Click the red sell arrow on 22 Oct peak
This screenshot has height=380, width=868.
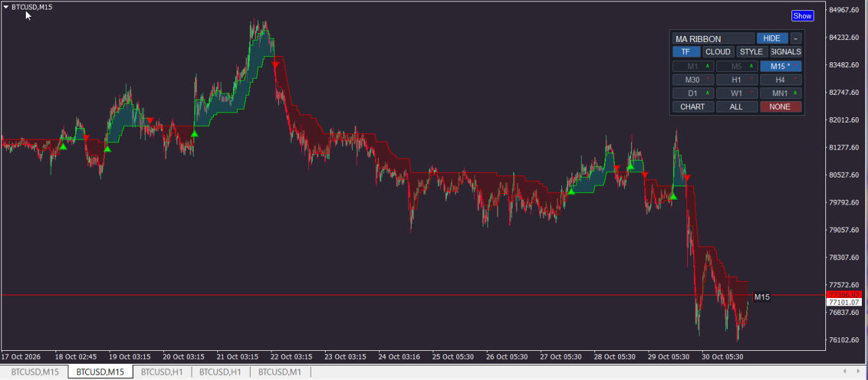(x=275, y=64)
